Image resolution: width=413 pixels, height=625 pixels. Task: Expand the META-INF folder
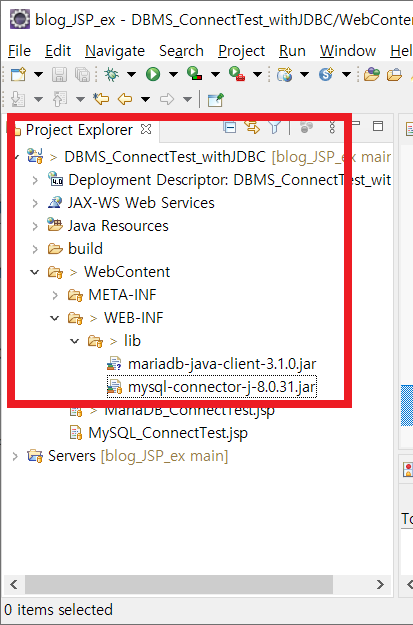55,295
